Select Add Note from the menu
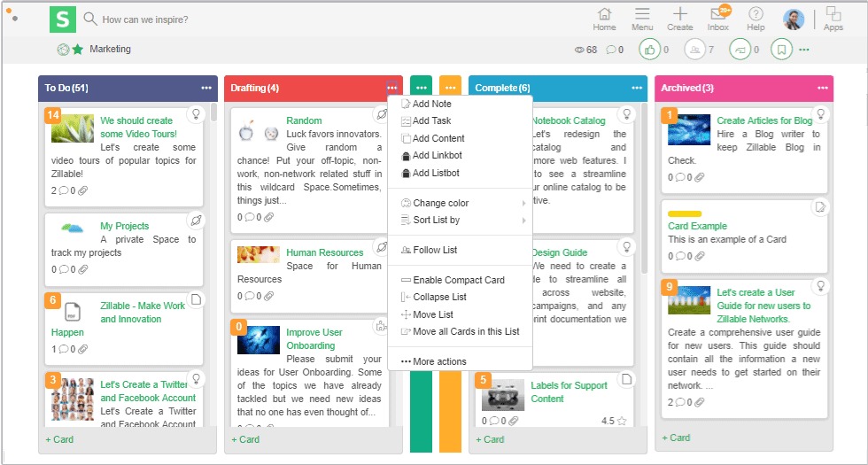The height and width of the screenshot is (465, 868). [460, 105]
